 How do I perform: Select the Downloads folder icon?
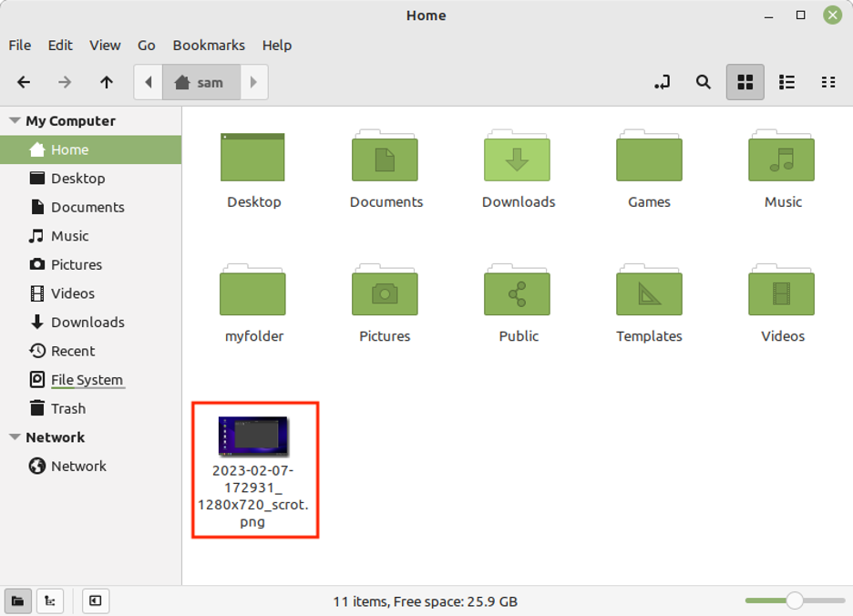coord(518,156)
